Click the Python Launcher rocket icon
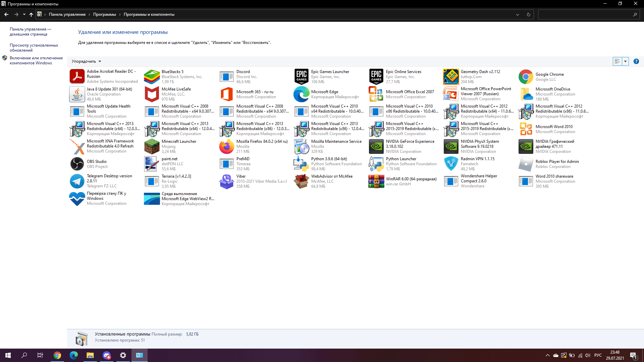 (376, 164)
